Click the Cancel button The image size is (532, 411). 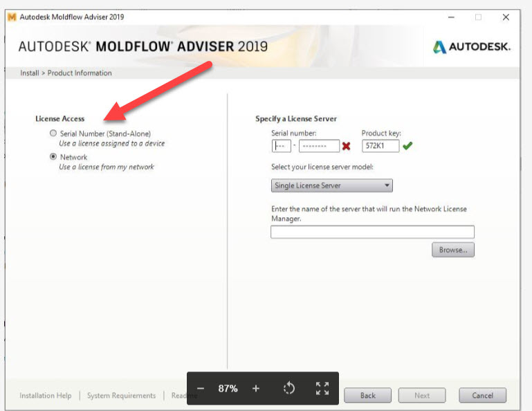pyautogui.click(x=482, y=395)
